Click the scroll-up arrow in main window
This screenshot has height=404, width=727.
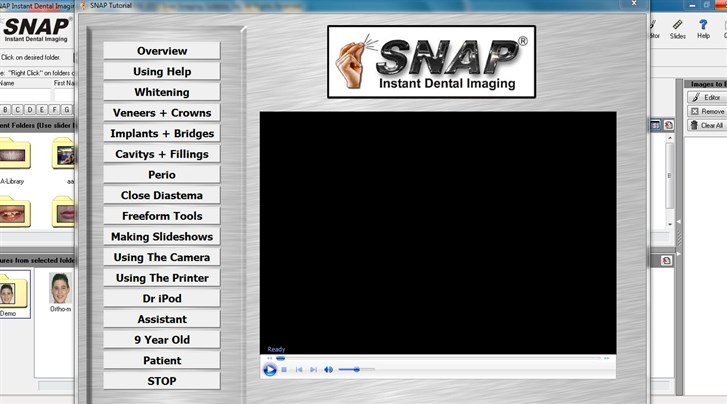tap(670, 138)
